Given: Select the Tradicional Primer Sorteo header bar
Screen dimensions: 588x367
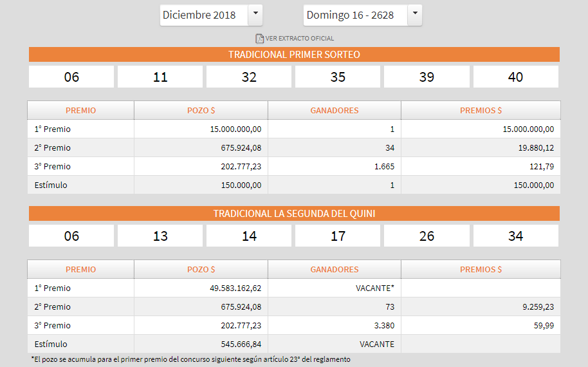Looking at the screenshot, I should click(294, 55).
